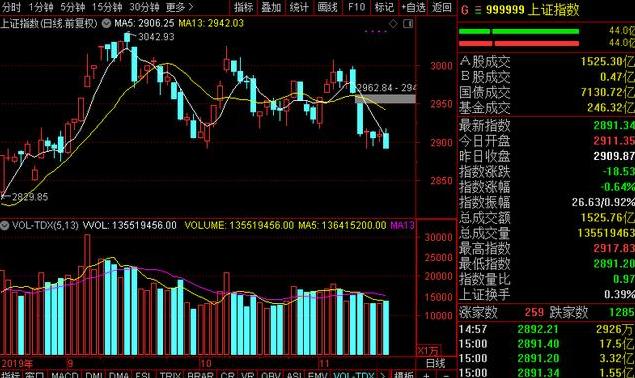Click the 返回 button

(441, 7)
